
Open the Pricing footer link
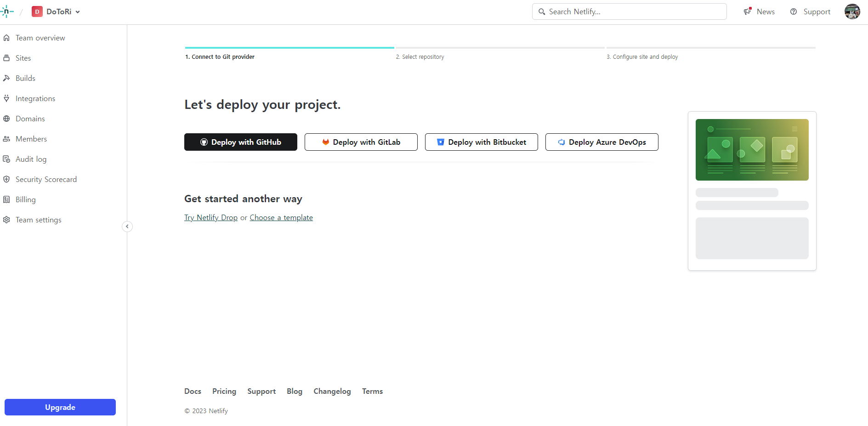(224, 391)
